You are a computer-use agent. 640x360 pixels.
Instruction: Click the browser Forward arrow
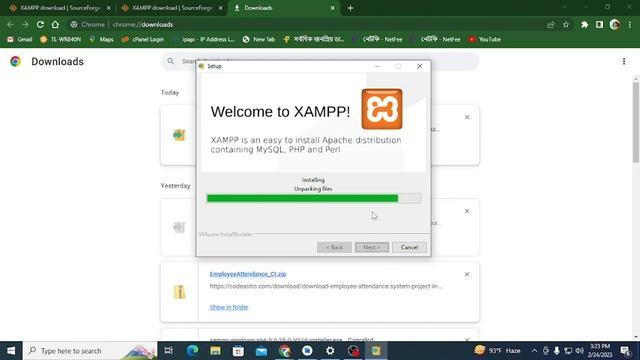[x=25, y=24]
